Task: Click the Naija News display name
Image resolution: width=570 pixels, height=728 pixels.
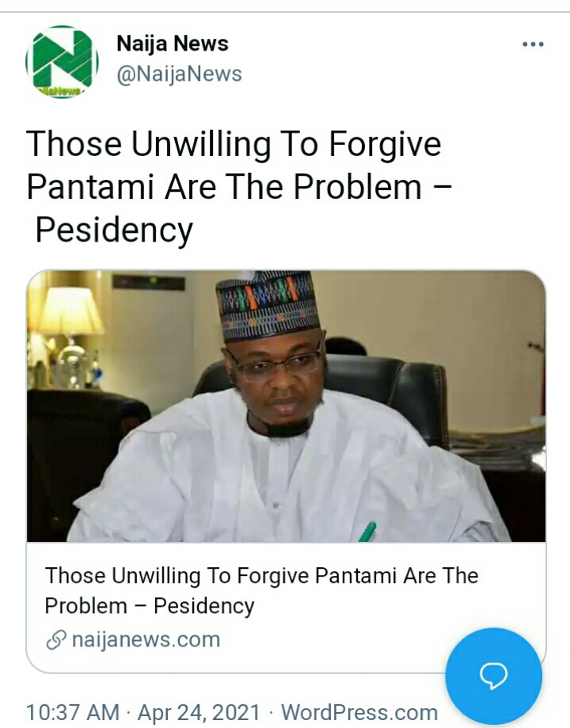Action: click(173, 44)
